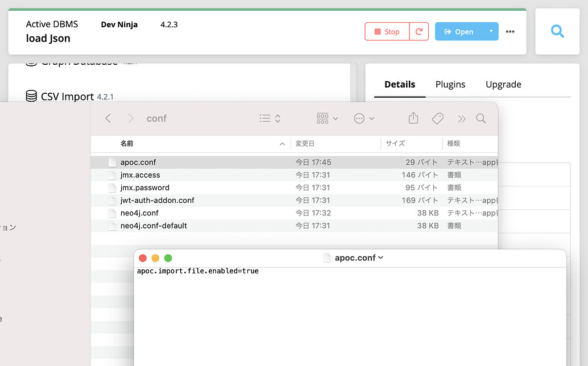
Task: Click the database icon next to CSV Import
Action: (31, 95)
